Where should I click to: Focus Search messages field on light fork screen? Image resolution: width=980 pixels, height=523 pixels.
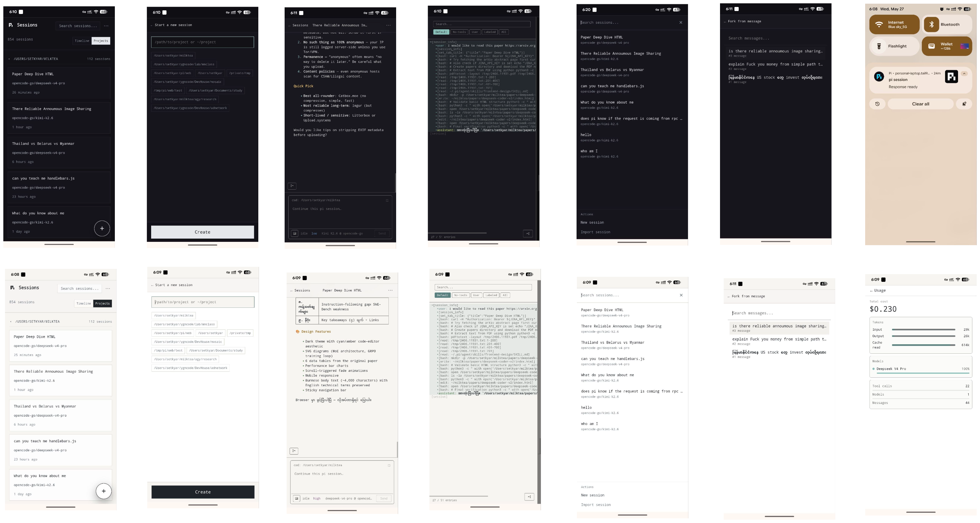(780, 313)
